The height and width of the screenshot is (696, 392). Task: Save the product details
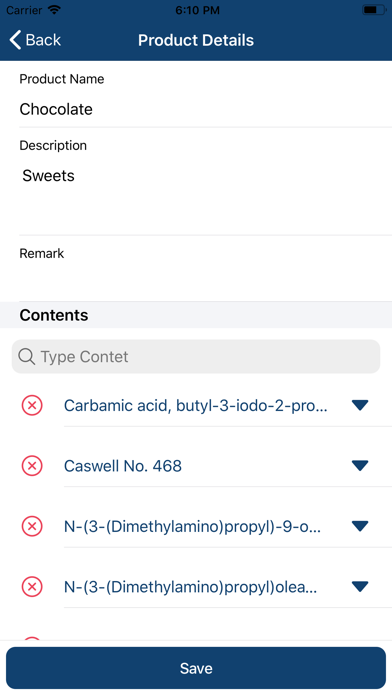pyautogui.click(x=196, y=668)
